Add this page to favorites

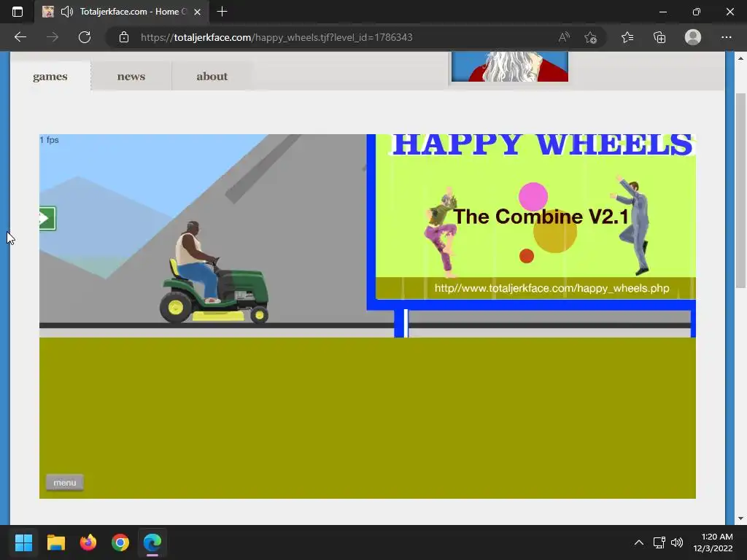tap(591, 37)
